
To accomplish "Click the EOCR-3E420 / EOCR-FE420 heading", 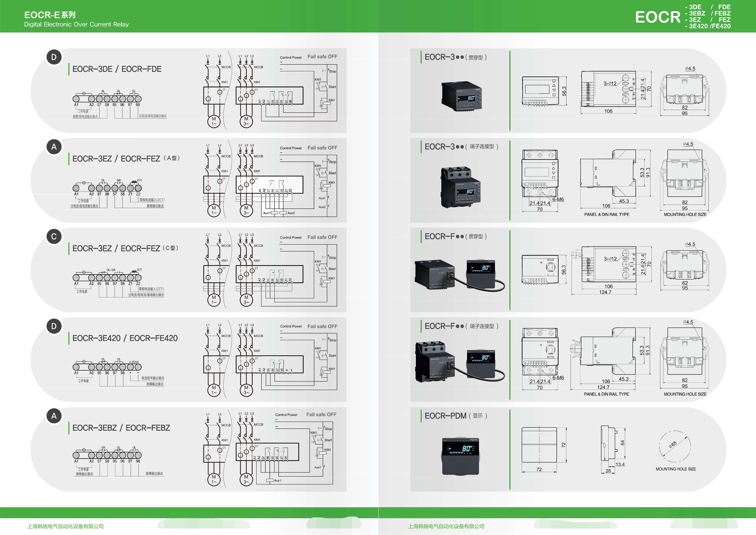I will pyautogui.click(x=125, y=338).
